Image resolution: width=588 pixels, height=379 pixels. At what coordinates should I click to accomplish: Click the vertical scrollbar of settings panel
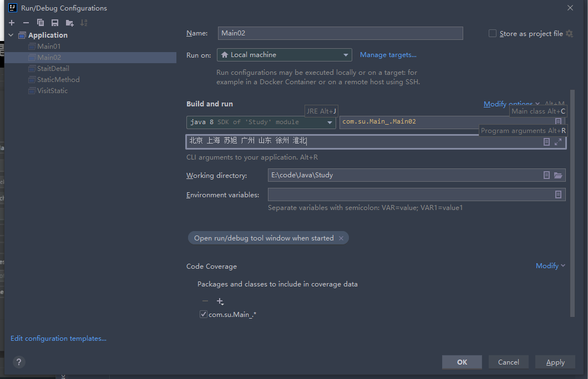coord(572,203)
